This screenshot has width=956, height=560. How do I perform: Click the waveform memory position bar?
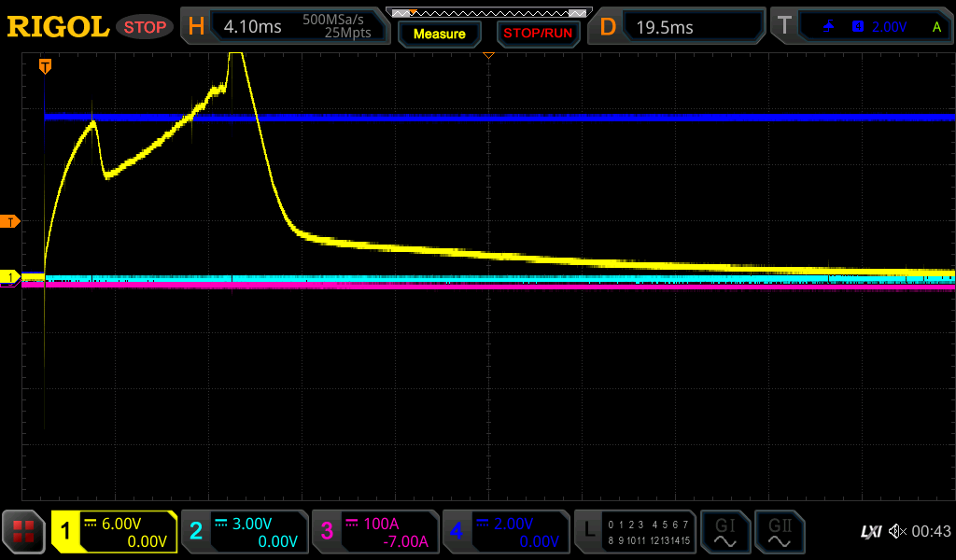[488, 13]
